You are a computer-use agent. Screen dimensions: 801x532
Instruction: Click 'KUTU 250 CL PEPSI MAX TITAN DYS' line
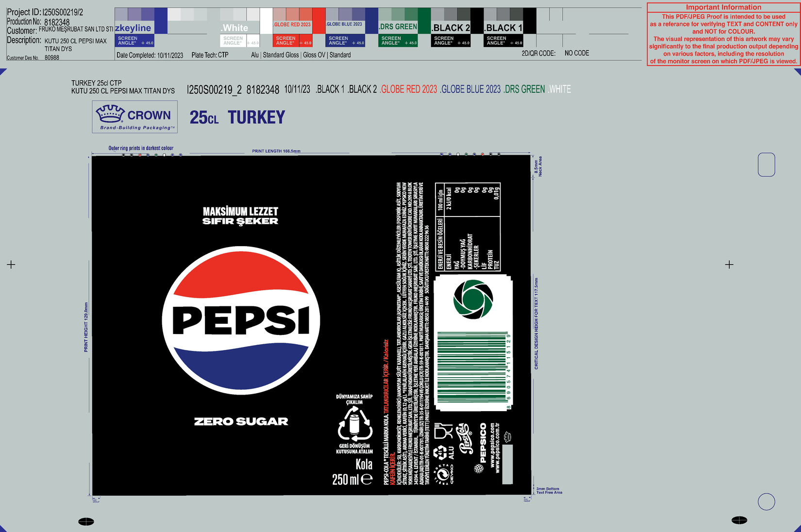[x=123, y=91]
